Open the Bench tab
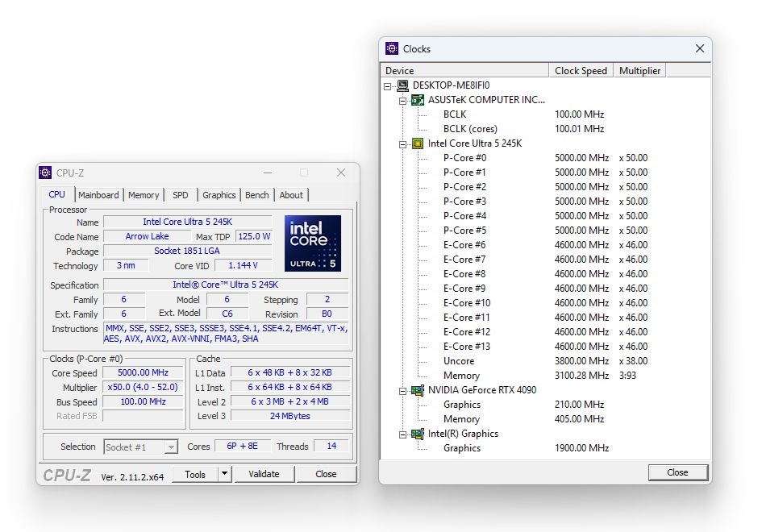The height and width of the screenshot is (532, 766). (x=257, y=195)
